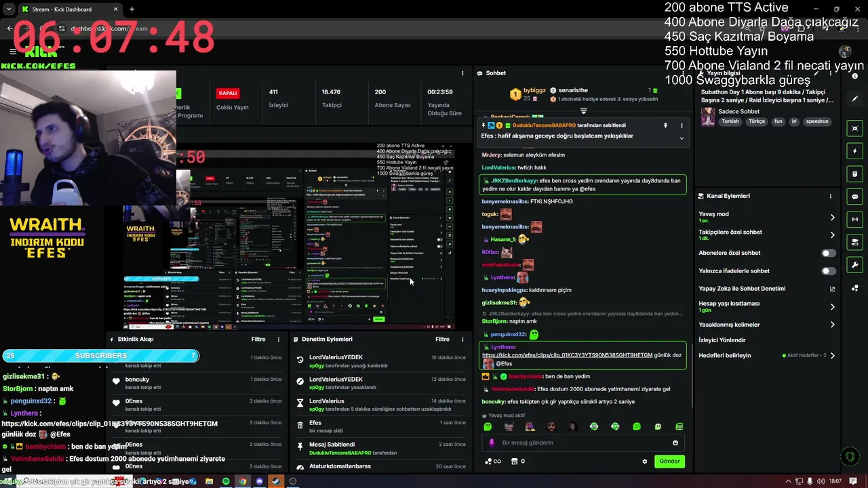This screenshot has height=488, width=868.
Task: Click the moderation log document sidebar icon
Action: pyautogui.click(x=854, y=174)
